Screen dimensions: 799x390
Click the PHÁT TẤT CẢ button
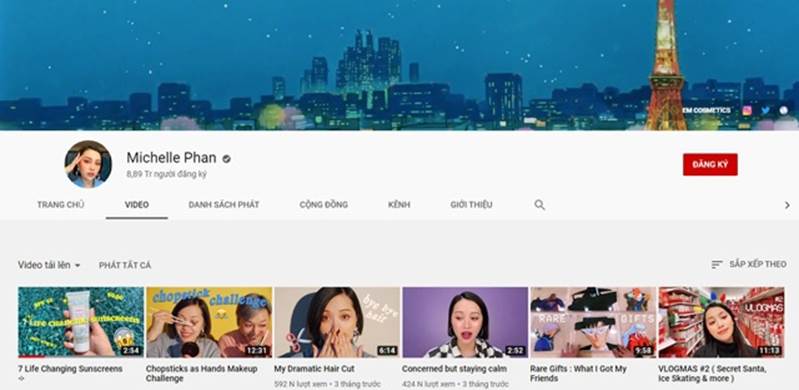(125, 265)
